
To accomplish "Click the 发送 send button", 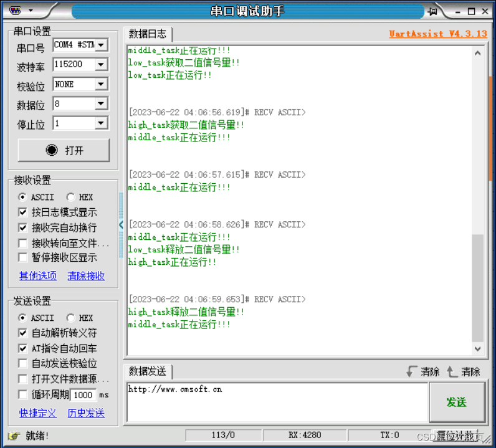I will [457, 402].
